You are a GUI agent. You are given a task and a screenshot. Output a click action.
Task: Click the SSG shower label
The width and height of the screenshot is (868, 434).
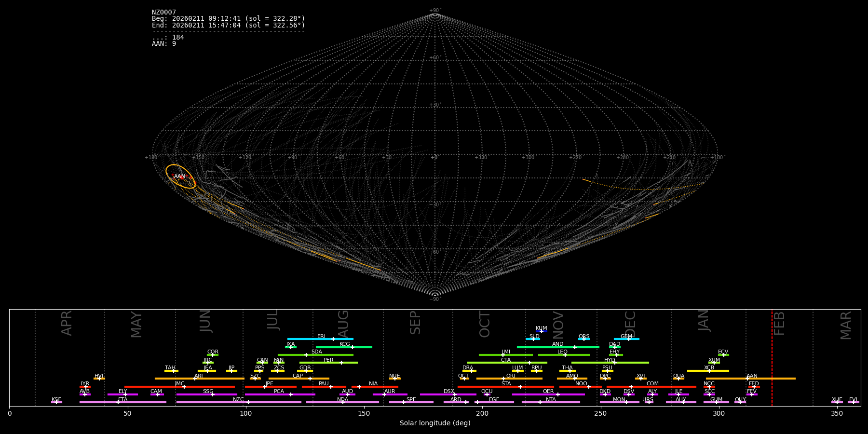click(x=208, y=392)
